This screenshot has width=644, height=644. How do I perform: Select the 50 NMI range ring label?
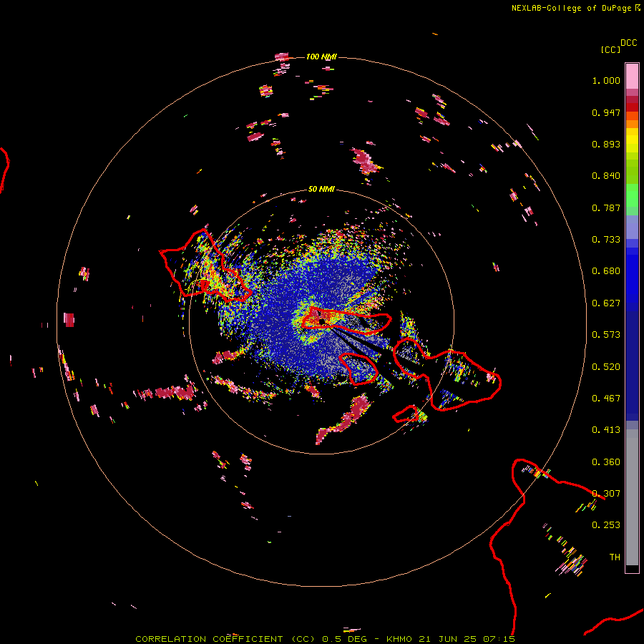321,189
